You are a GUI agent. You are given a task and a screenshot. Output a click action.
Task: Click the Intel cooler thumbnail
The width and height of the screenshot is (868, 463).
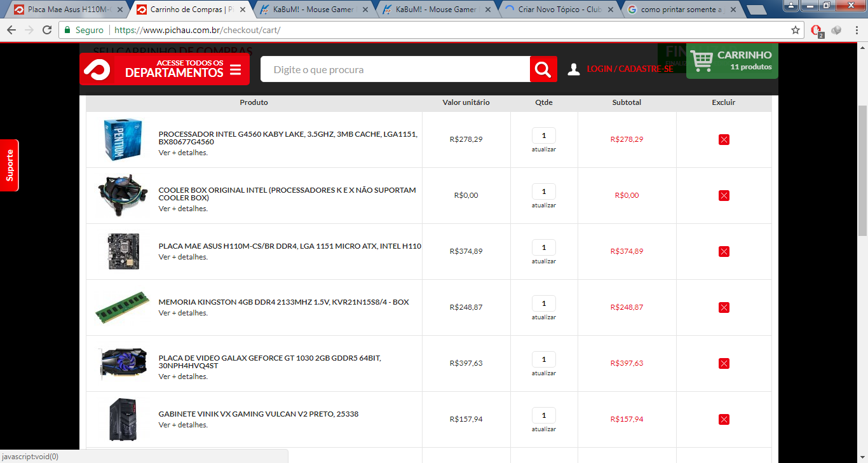pos(123,195)
